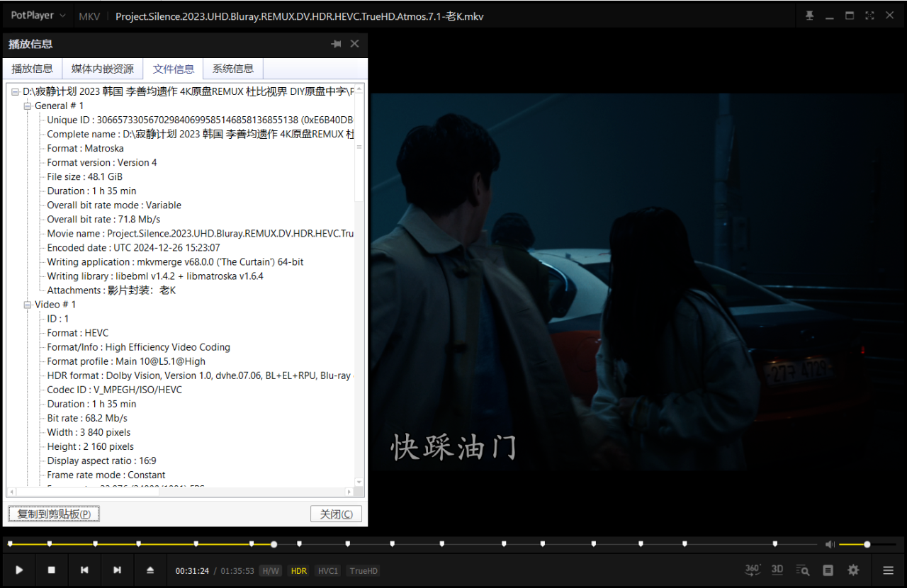
Task: Click the HVC1 video codec badge
Action: click(x=328, y=571)
